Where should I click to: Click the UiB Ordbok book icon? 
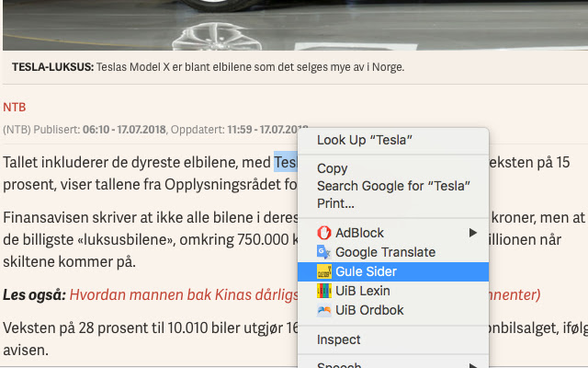[324, 310]
